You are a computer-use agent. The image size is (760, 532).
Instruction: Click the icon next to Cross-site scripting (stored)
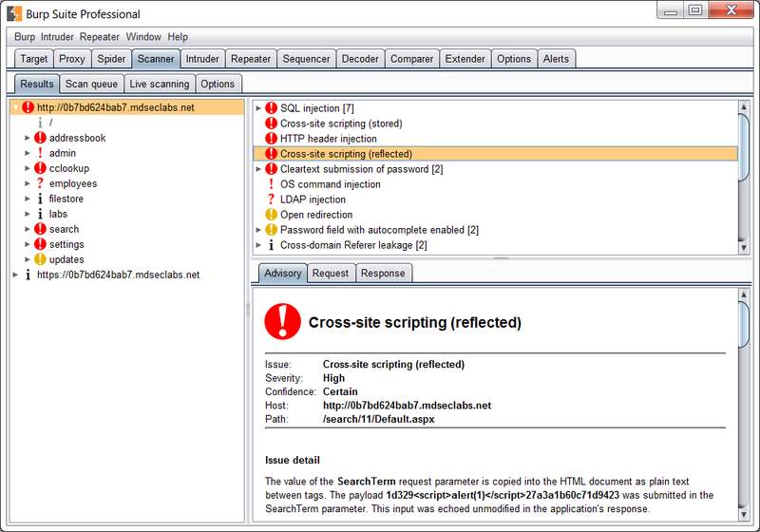coord(272,123)
